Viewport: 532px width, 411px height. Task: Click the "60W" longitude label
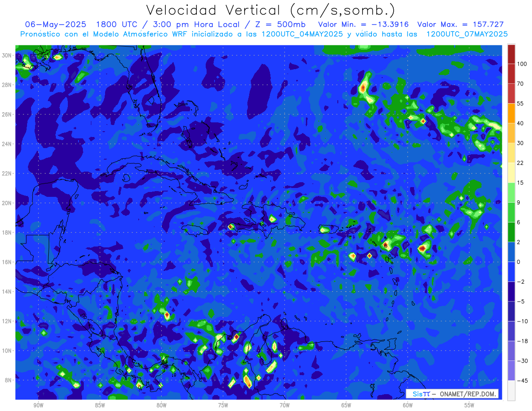(407, 405)
